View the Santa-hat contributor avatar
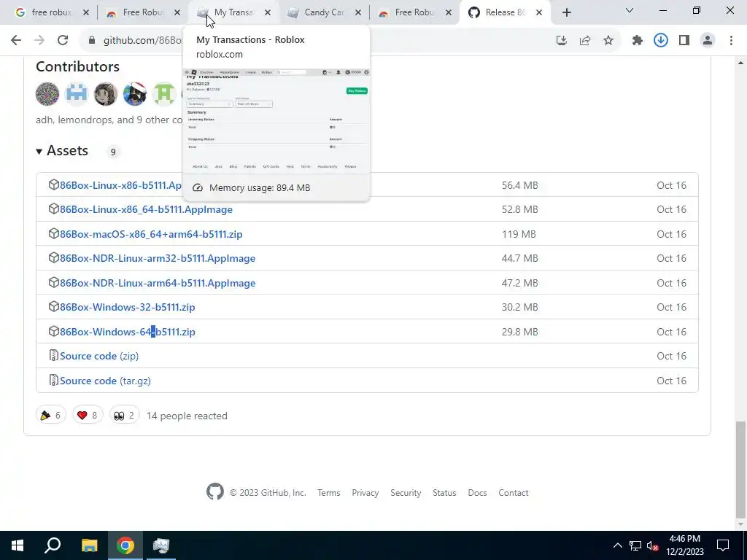747x560 pixels. (x=135, y=93)
